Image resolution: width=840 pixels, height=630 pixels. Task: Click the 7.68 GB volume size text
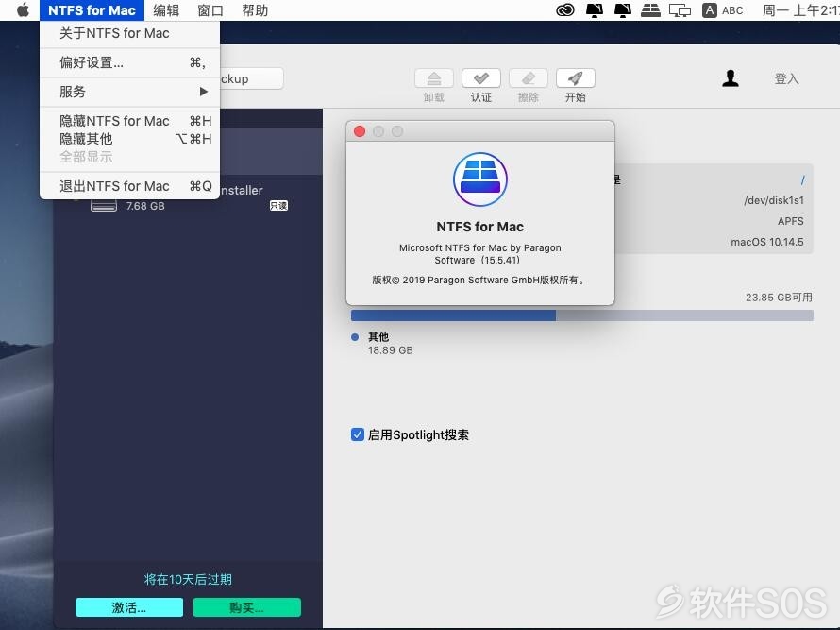145,206
